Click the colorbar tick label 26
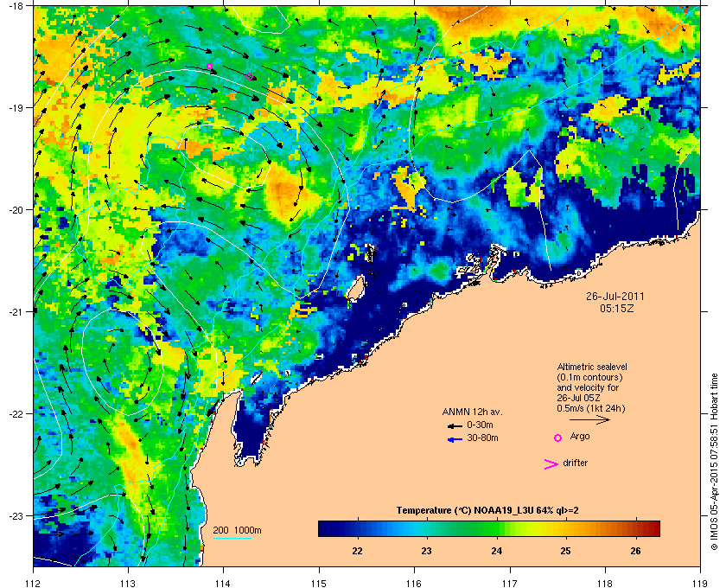Viewport: 726px width, 588px height. click(636, 551)
